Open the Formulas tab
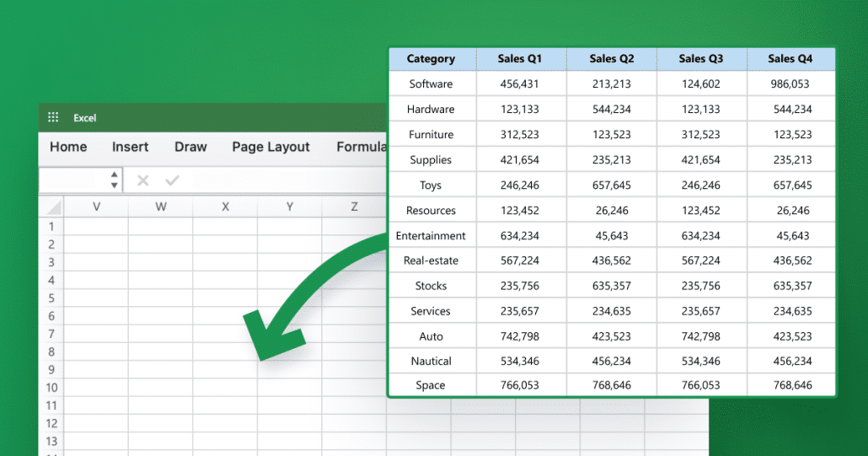Image resolution: width=868 pixels, height=456 pixels. tap(362, 147)
